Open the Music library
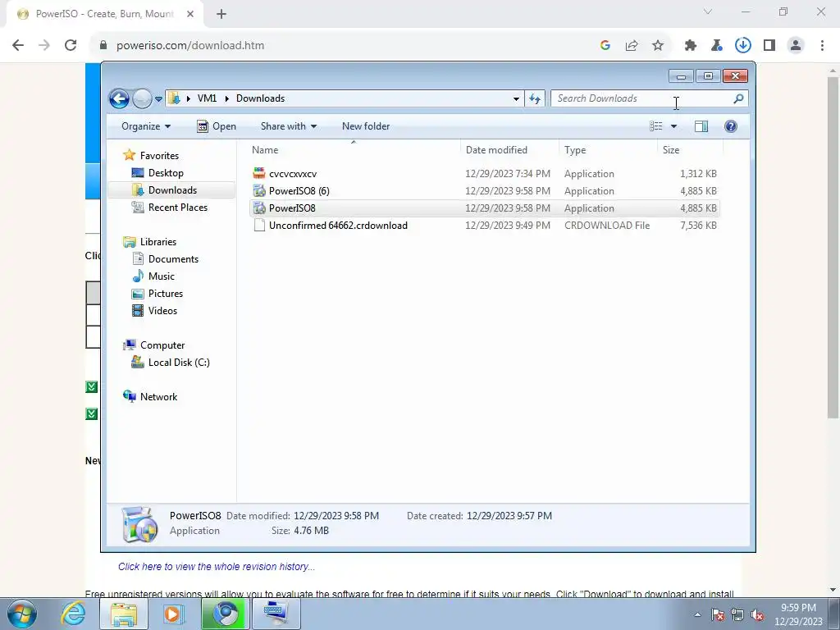840x630 pixels. point(153,276)
